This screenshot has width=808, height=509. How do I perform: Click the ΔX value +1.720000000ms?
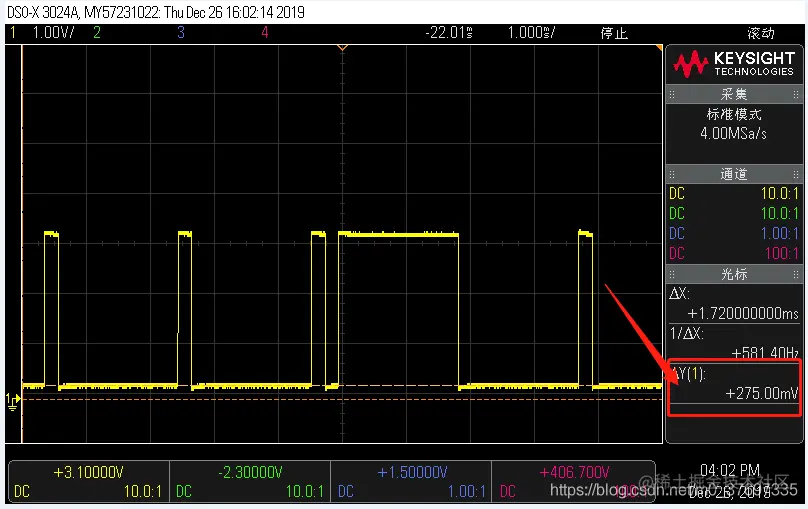(x=743, y=313)
